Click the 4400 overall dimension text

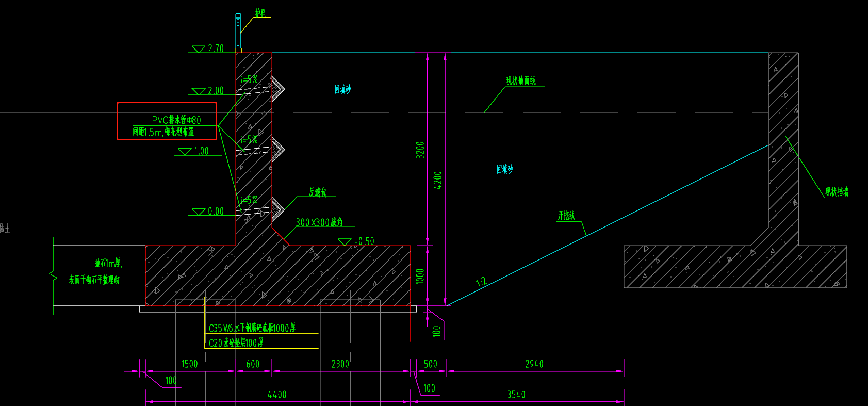(x=277, y=395)
